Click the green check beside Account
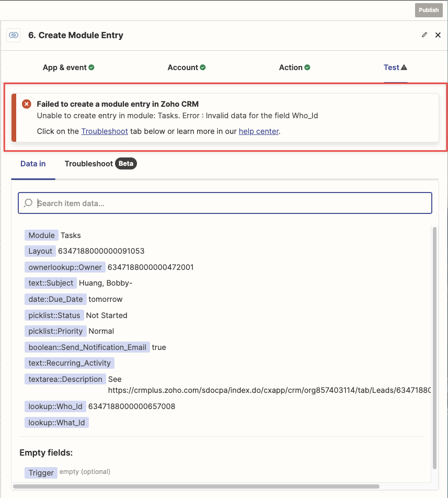Screen dimensions: 448x498 pyautogui.click(x=203, y=67)
